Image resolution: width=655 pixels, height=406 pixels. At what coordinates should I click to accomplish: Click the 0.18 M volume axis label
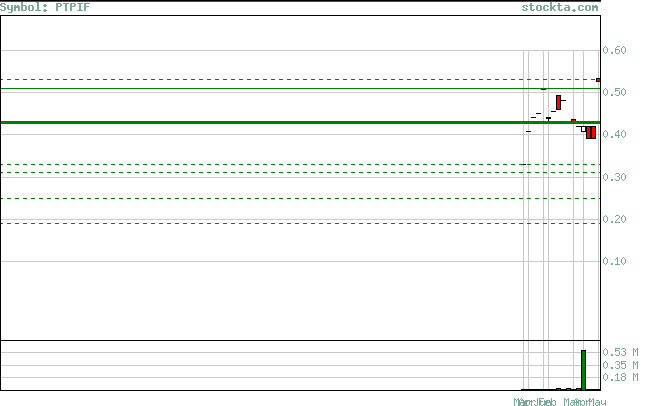coord(620,377)
